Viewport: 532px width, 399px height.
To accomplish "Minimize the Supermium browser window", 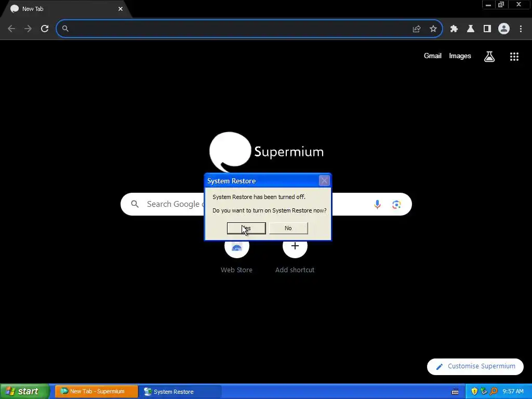I will tap(488, 5).
